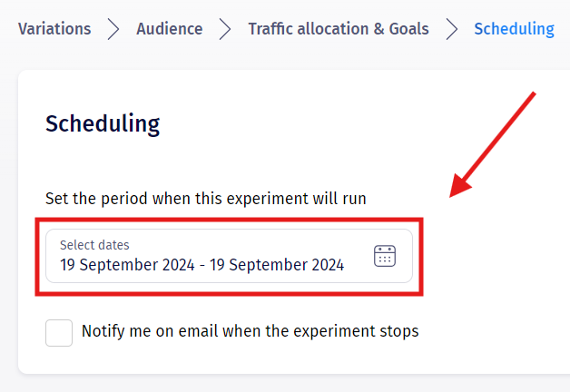
Task: Open Traffic allocation & Goals step
Action: coord(338,29)
